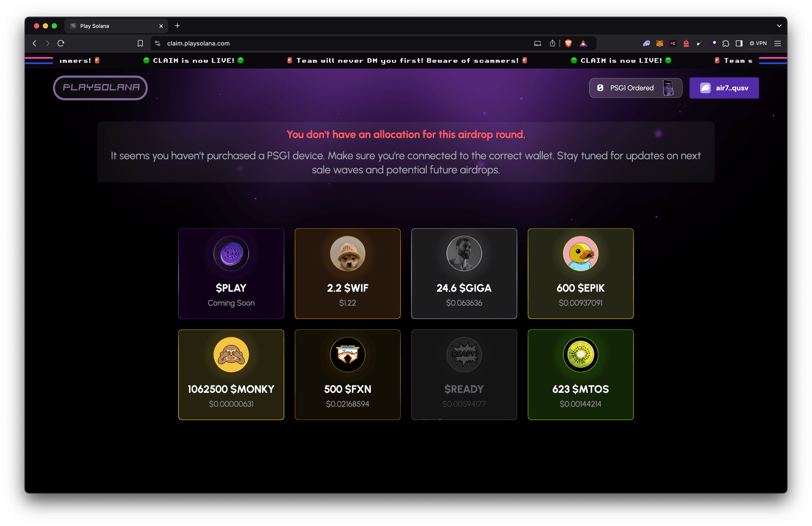The width and height of the screenshot is (812, 526).
Task: Toggle the browser sidebar panel
Action: pyautogui.click(x=739, y=43)
